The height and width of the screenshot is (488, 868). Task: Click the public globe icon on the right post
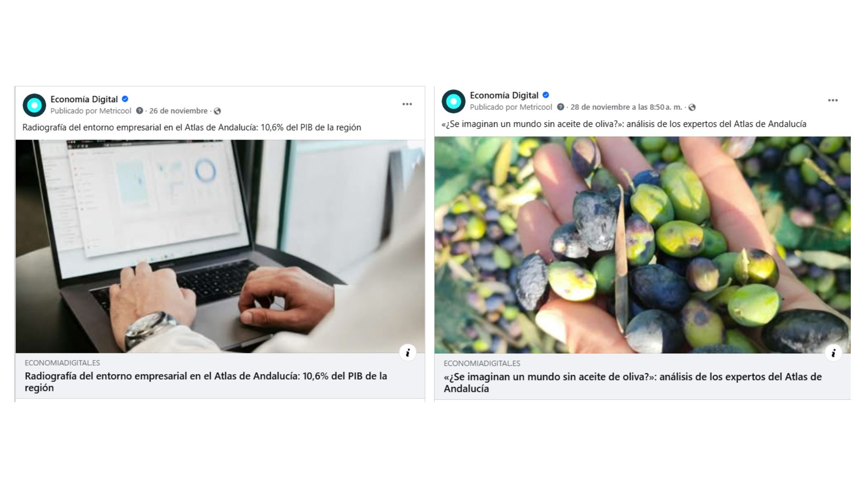(692, 108)
